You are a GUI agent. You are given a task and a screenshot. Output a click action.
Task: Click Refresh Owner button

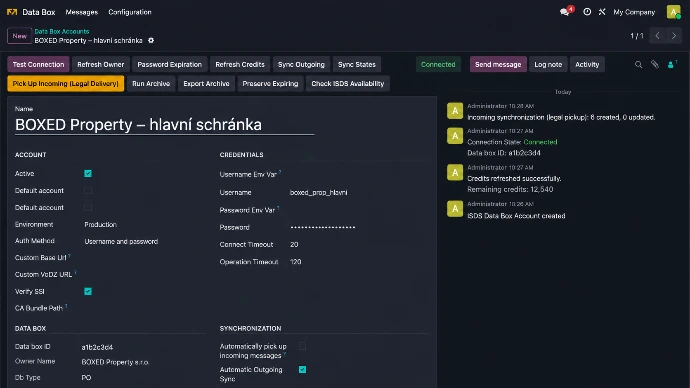[101, 64]
